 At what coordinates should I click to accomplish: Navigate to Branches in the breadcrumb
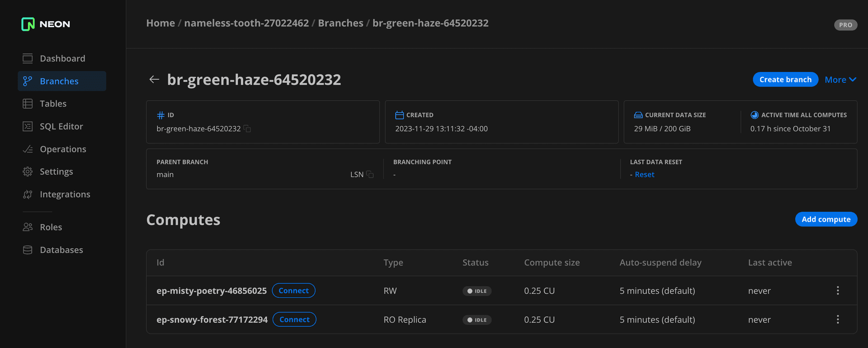coord(340,23)
